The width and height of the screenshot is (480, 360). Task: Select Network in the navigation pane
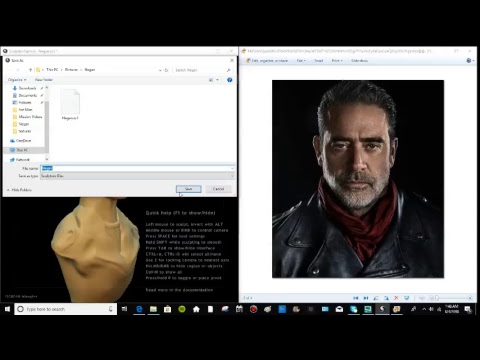click(23, 160)
